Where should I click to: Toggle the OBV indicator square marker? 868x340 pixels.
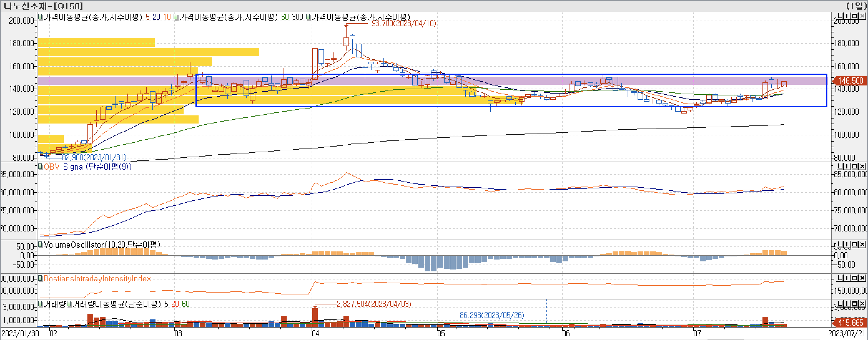(x=41, y=167)
